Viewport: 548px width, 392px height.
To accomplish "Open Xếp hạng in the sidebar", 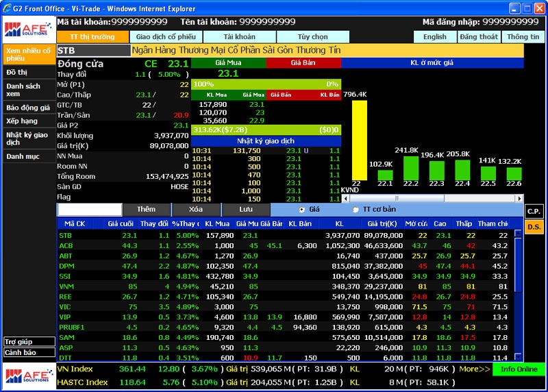I will point(29,121).
